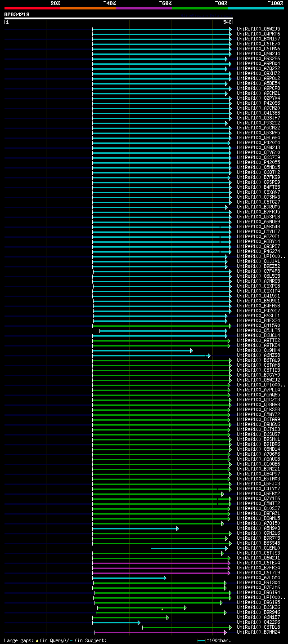This screenshot has height=644, width=288.
Task: Select UniRef100_Q7F4F8
Action: (x=258, y=271)
